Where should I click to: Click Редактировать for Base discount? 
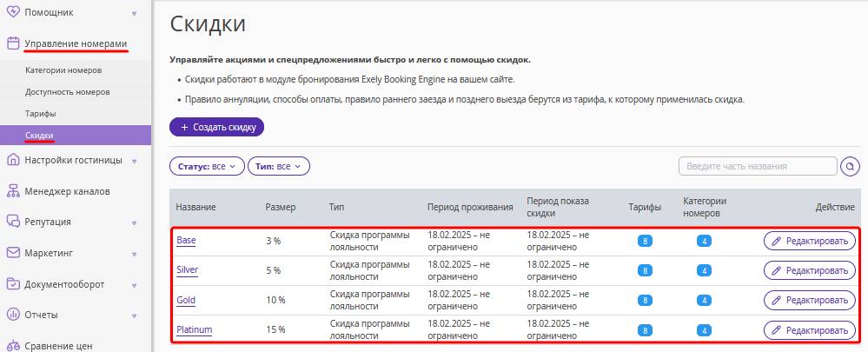(810, 241)
